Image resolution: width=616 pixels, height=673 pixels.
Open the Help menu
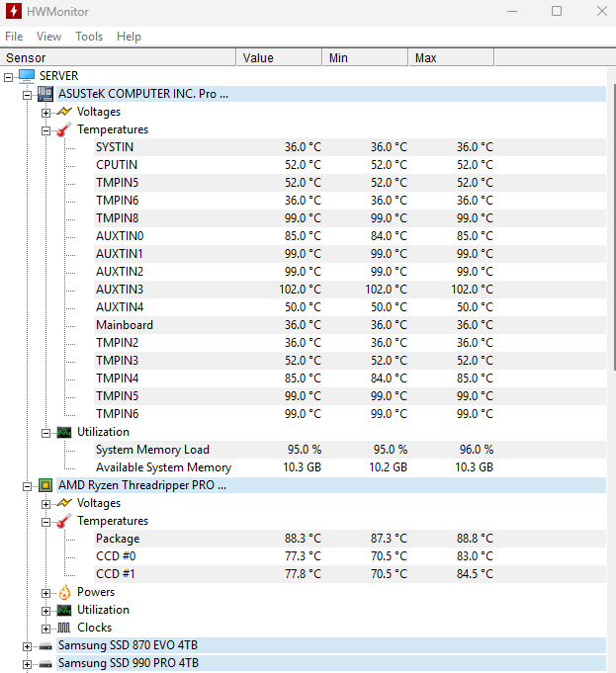coord(129,37)
